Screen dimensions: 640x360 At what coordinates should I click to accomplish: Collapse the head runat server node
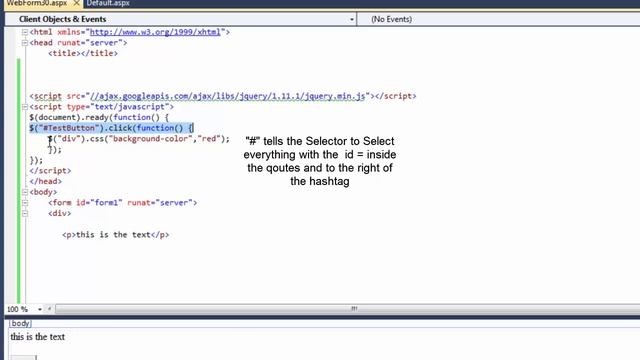[25, 42]
